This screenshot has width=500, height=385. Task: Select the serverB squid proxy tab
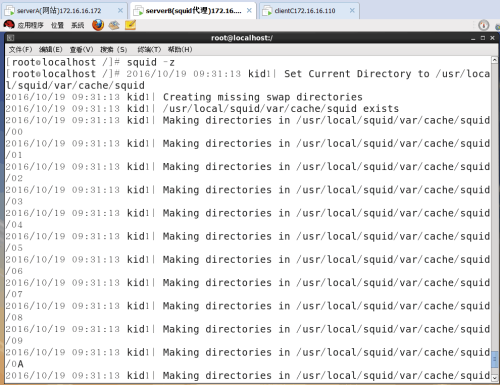click(193, 11)
